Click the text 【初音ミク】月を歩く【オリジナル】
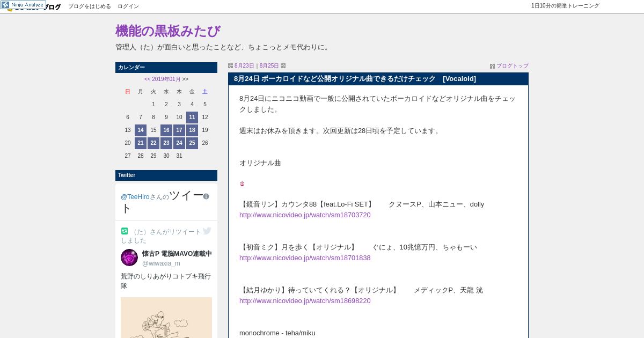The width and height of the screenshot is (644, 338). coord(298,247)
